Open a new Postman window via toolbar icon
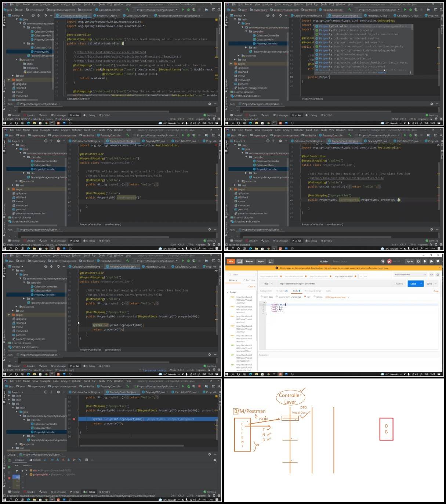 tap(271, 261)
